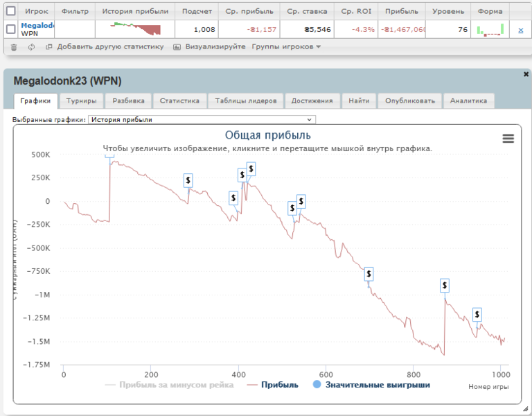The image size is (532, 416).
Task: Click the profit history sparkline thumbnail
Action: 135,29
